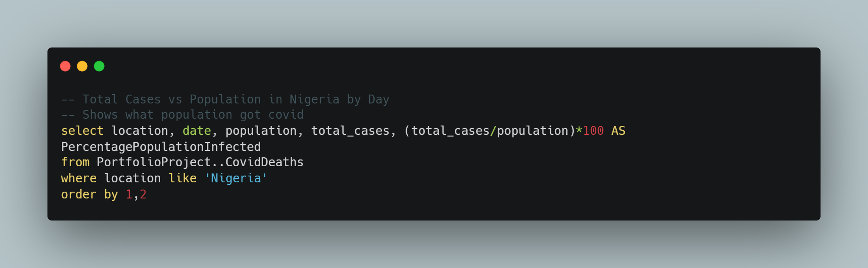Image resolution: width=868 pixels, height=268 pixels.
Task: Click the green maximize dot
Action: 99,66
